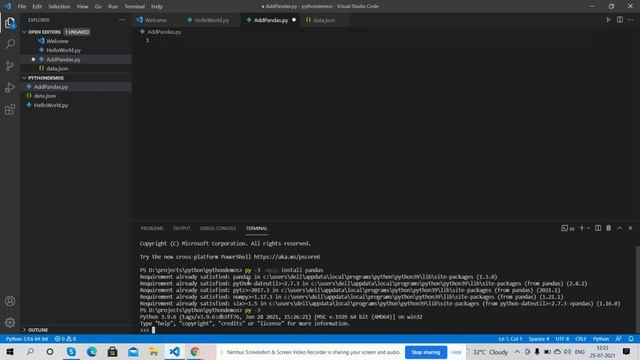Hide the screen sharing notification bar
Image resolution: width=640 pixels, height=360 pixels.
pyautogui.click(x=456, y=352)
